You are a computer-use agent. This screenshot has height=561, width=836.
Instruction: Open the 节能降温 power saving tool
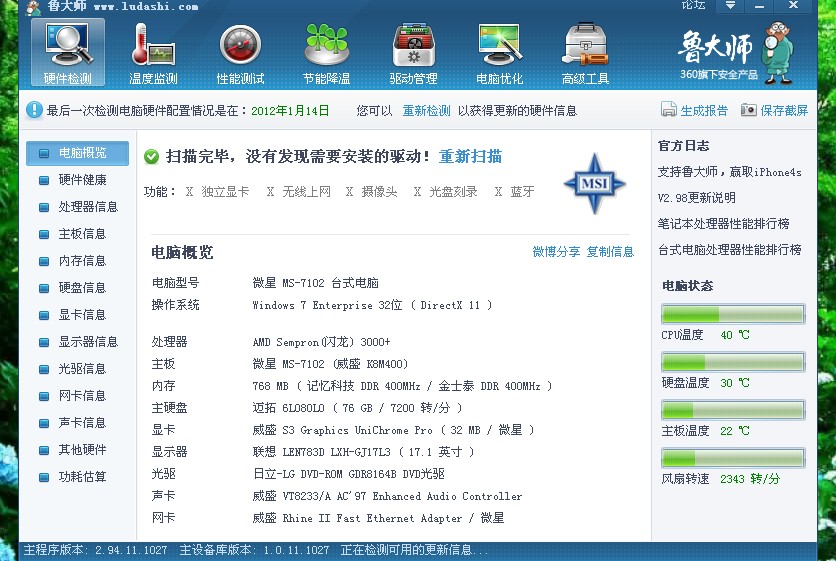(326, 53)
